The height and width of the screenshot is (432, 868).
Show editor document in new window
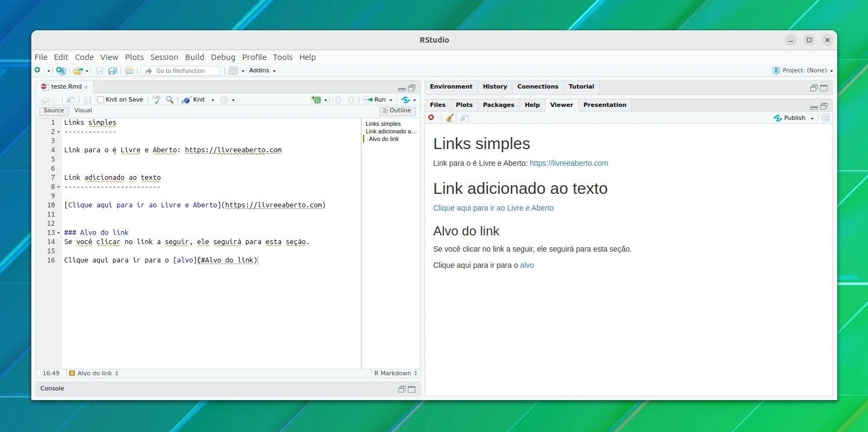coord(71,100)
